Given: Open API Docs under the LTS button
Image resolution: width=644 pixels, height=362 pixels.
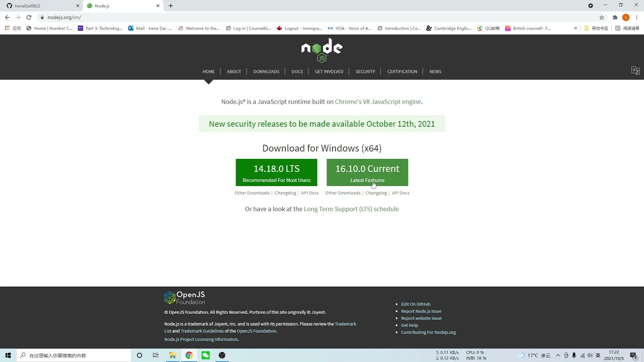Looking at the screenshot, I should coord(310,193).
